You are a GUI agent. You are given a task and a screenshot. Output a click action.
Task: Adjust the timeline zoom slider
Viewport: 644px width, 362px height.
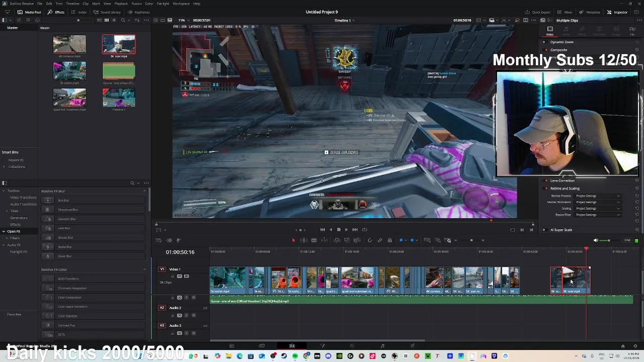471,240
